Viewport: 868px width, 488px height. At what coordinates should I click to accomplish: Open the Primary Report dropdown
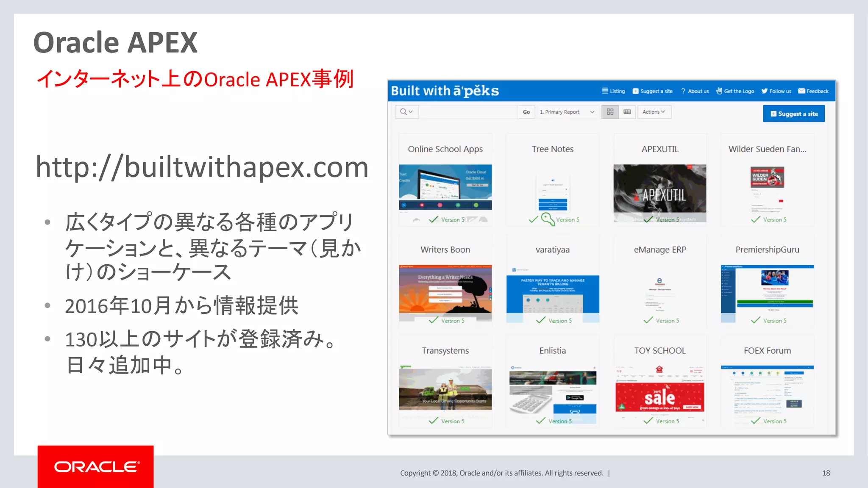[567, 112]
